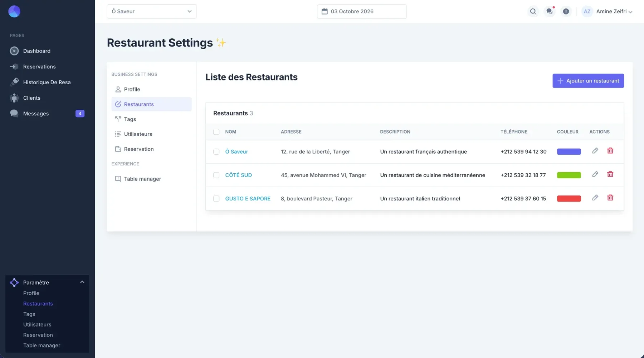Edit the CÔTÉ SUD restaurant pencil icon

[x=595, y=174]
